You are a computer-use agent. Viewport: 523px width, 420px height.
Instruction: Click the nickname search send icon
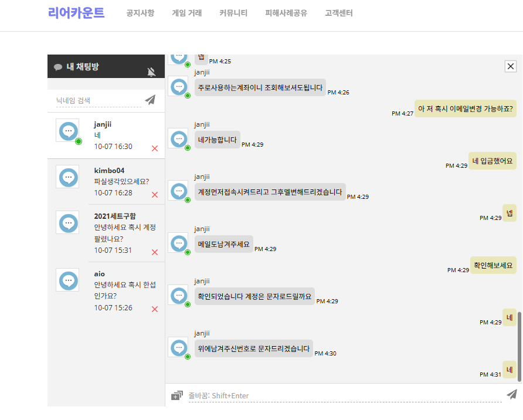(x=151, y=100)
